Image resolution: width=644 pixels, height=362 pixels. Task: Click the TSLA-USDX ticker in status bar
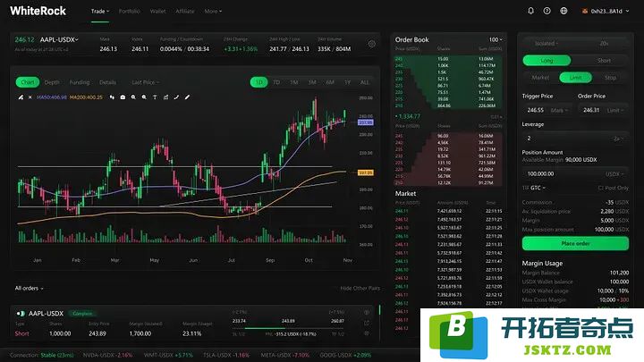coord(226,355)
